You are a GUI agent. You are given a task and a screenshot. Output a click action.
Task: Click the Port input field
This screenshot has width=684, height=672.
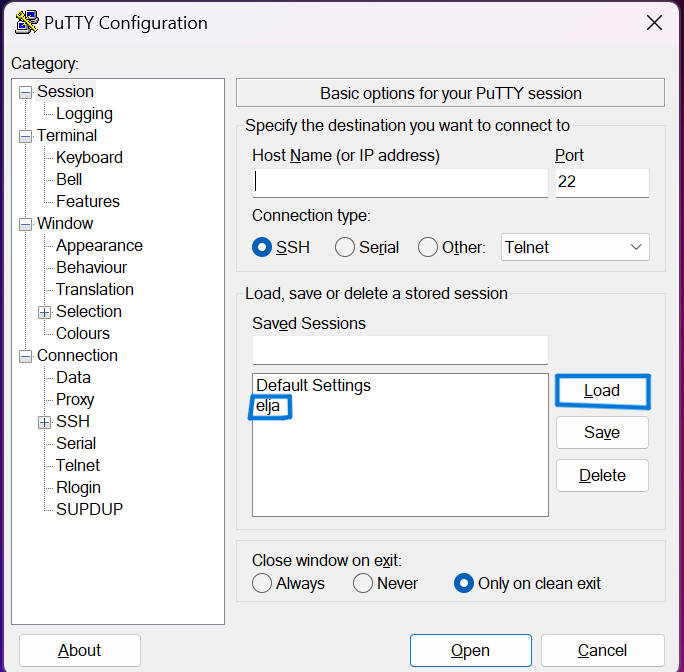602,182
